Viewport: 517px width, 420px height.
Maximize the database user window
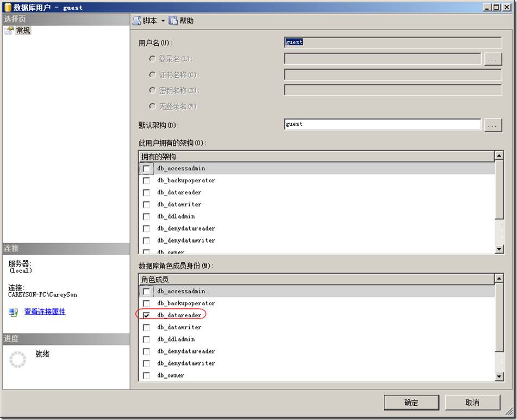click(x=496, y=7)
